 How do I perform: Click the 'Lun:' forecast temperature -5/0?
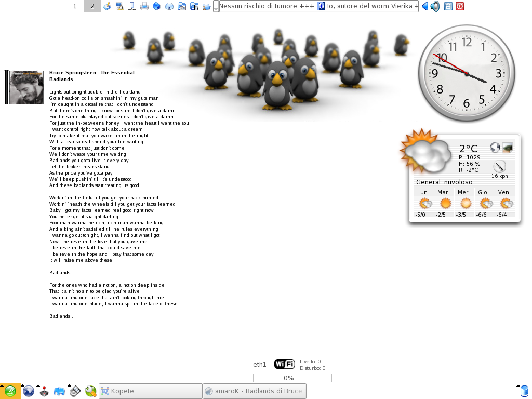click(x=420, y=215)
